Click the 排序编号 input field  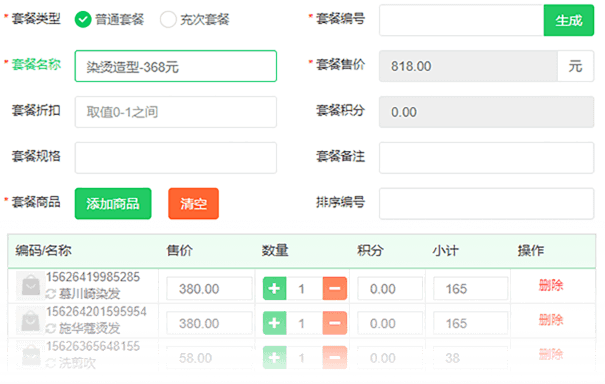click(486, 203)
